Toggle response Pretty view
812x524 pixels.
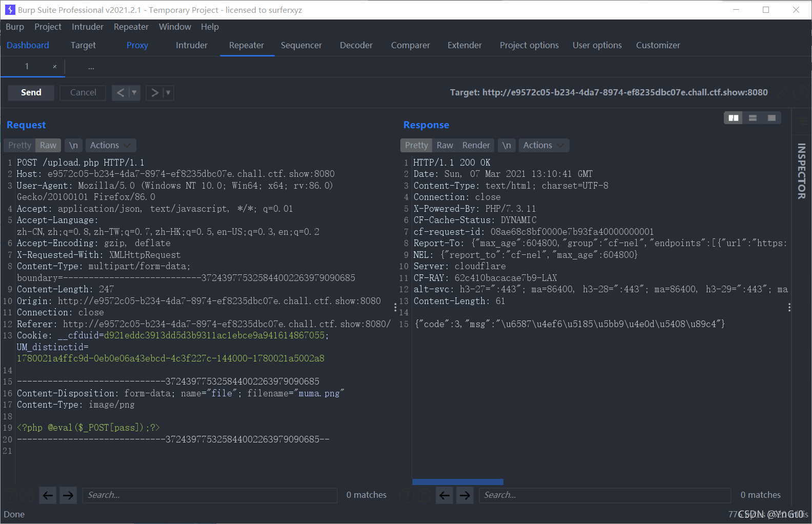(x=416, y=146)
